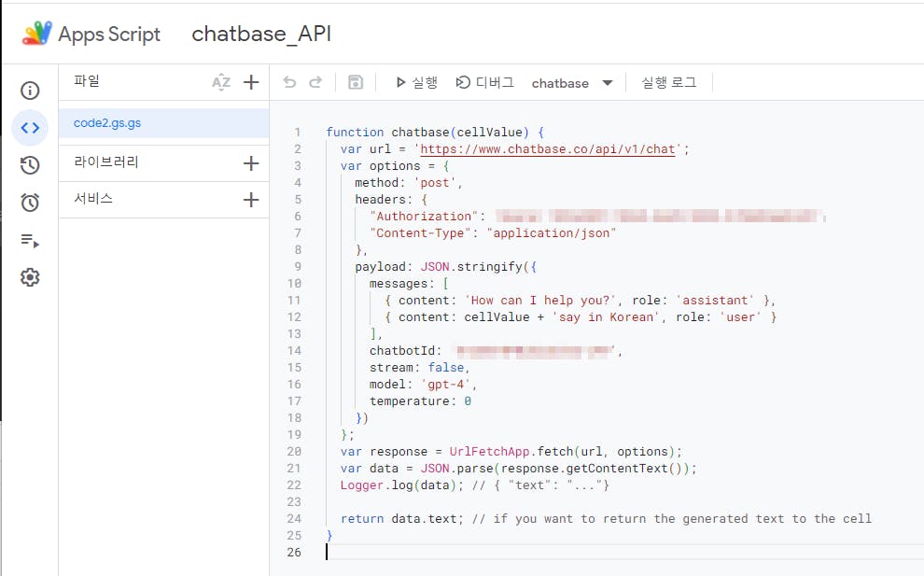This screenshot has width=924, height=576.
Task: Click the Apps Script logo
Action: (x=36, y=34)
